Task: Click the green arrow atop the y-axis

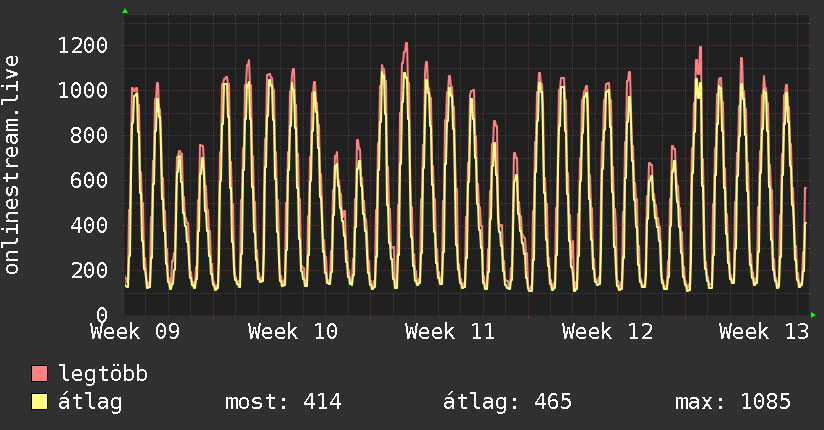Action: [125, 11]
